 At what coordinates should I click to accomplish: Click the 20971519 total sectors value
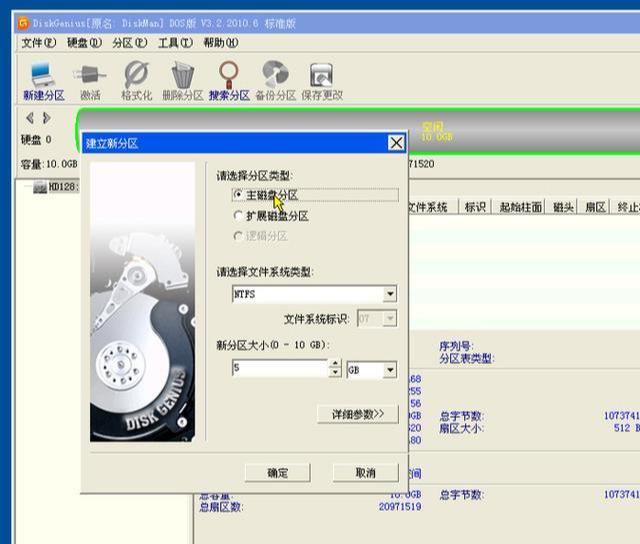point(400,507)
